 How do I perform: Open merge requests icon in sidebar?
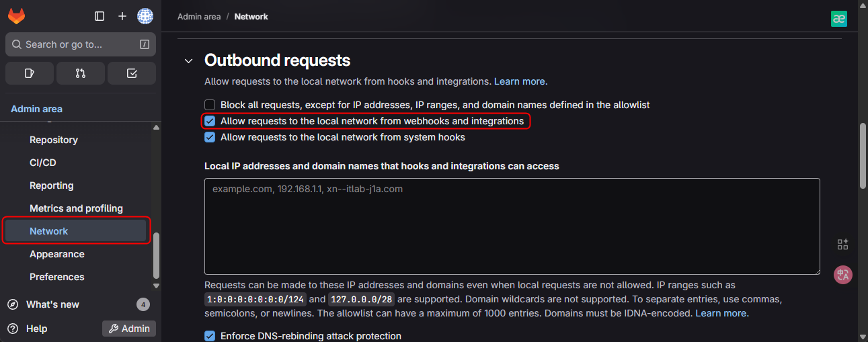click(x=81, y=73)
